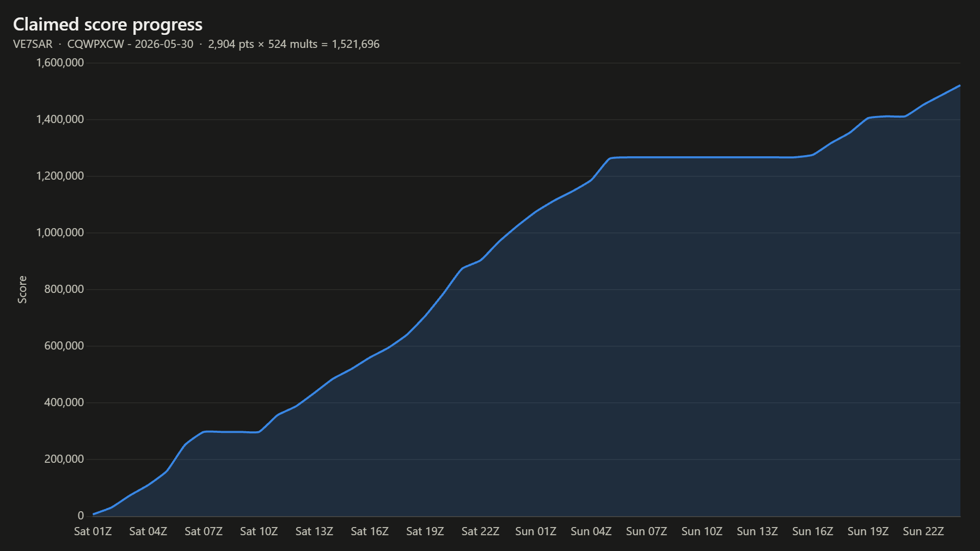The width and height of the screenshot is (980, 551).
Task: Click the 1,600,000 y-axis tick label
Action: coord(60,63)
